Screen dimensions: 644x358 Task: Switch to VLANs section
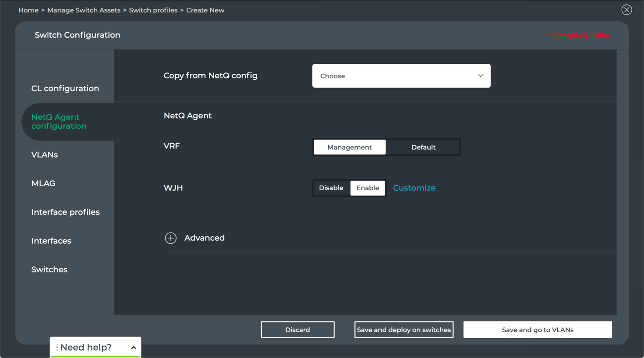45,155
